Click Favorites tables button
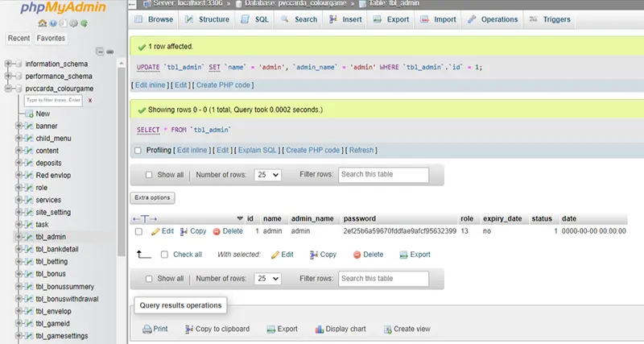The image size is (644, 344). (x=51, y=38)
